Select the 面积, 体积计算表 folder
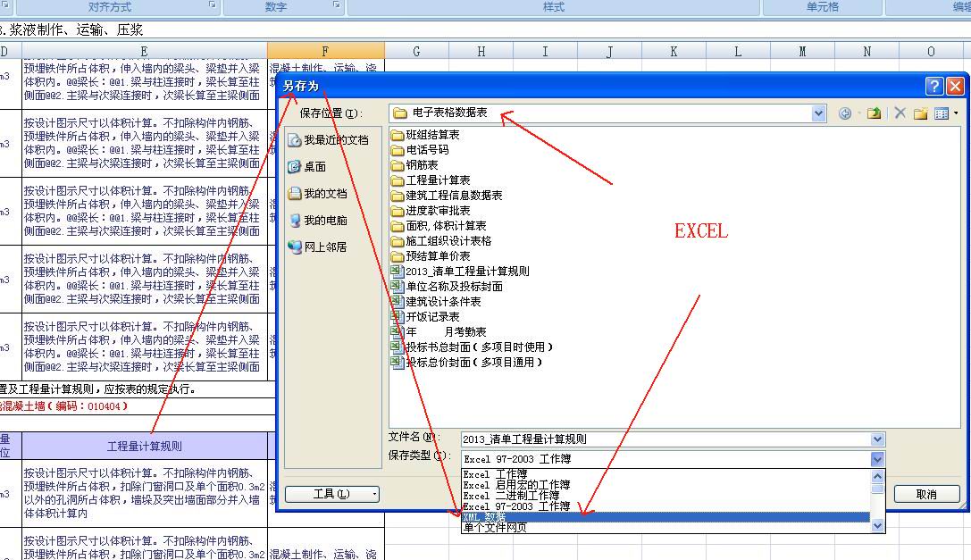The image size is (971, 560). [x=439, y=225]
